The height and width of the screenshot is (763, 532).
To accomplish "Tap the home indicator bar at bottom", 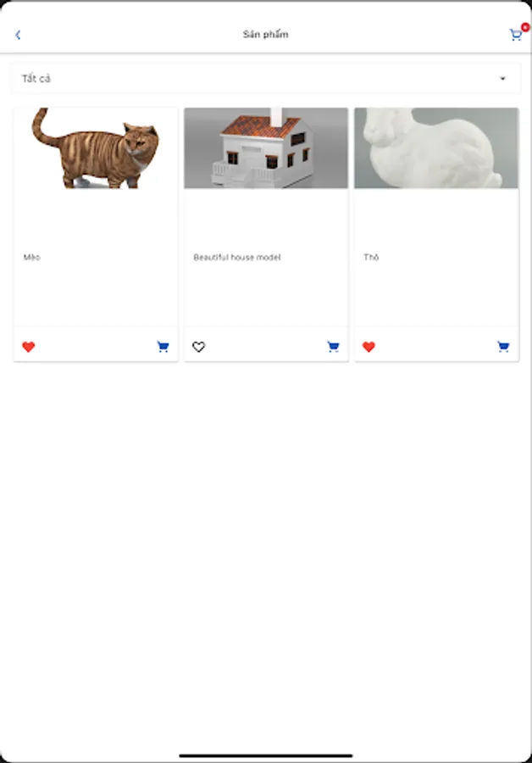I will pyautogui.click(x=265, y=755).
